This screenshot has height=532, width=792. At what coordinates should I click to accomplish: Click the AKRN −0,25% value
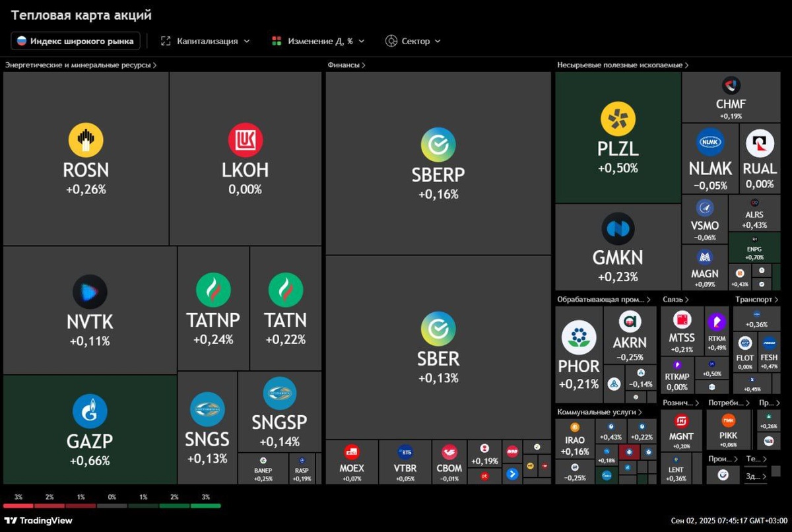tap(630, 357)
